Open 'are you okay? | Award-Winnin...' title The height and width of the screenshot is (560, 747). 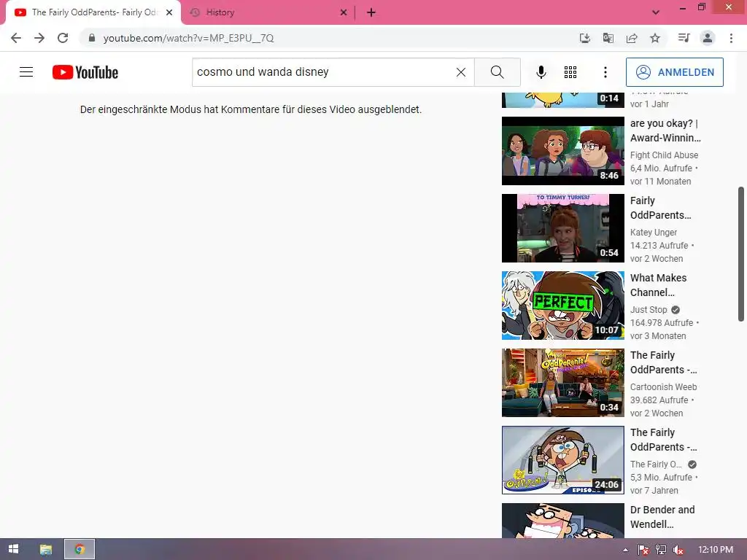click(x=665, y=131)
